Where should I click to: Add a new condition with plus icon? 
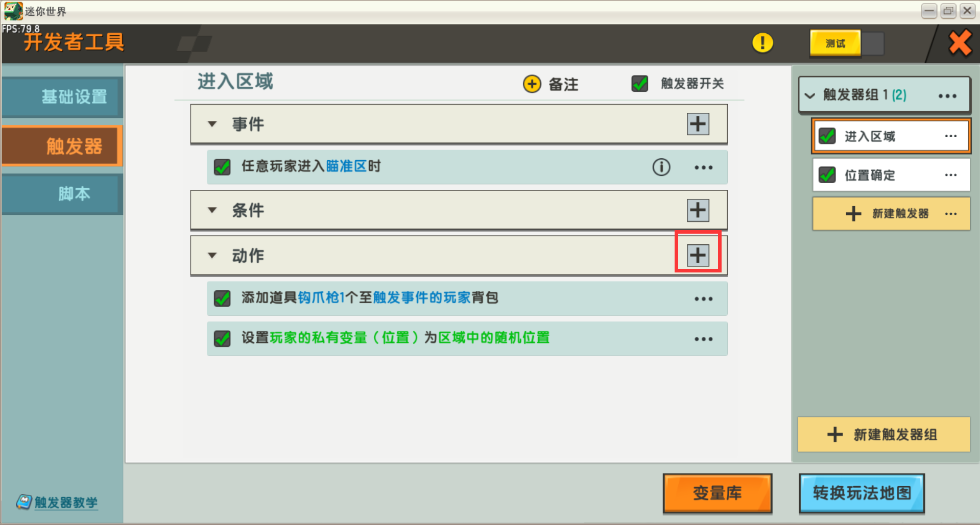[698, 210]
